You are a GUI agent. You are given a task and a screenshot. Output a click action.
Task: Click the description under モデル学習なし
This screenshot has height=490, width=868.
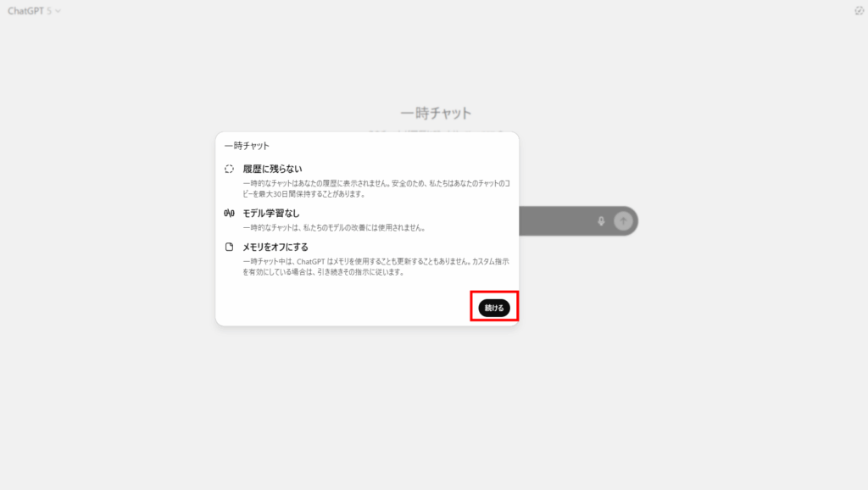click(x=334, y=227)
